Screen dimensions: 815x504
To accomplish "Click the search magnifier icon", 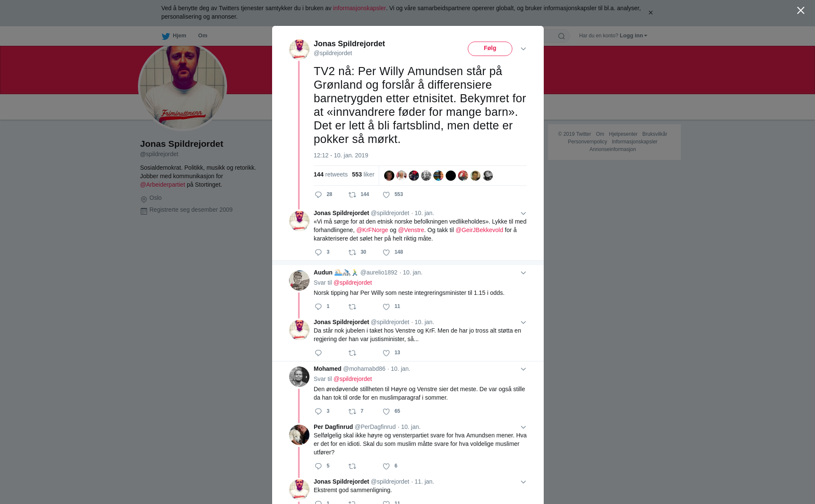I will (x=561, y=36).
